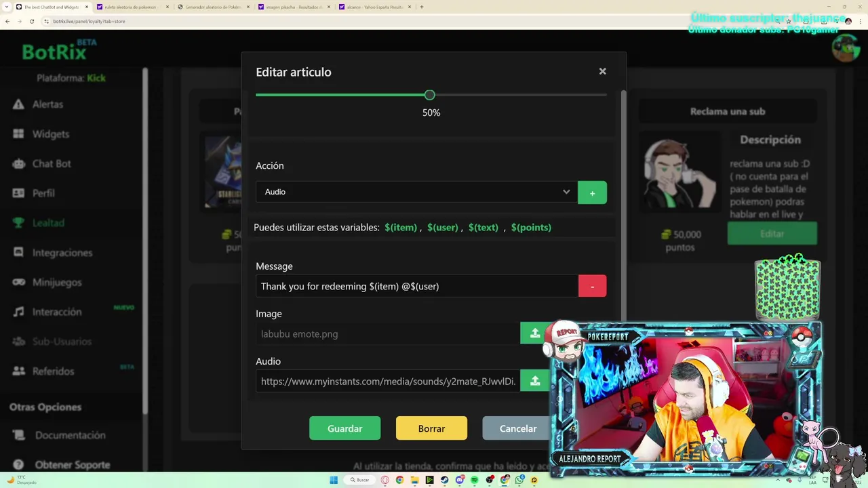Insert the $(item) variable

tap(401, 228)
